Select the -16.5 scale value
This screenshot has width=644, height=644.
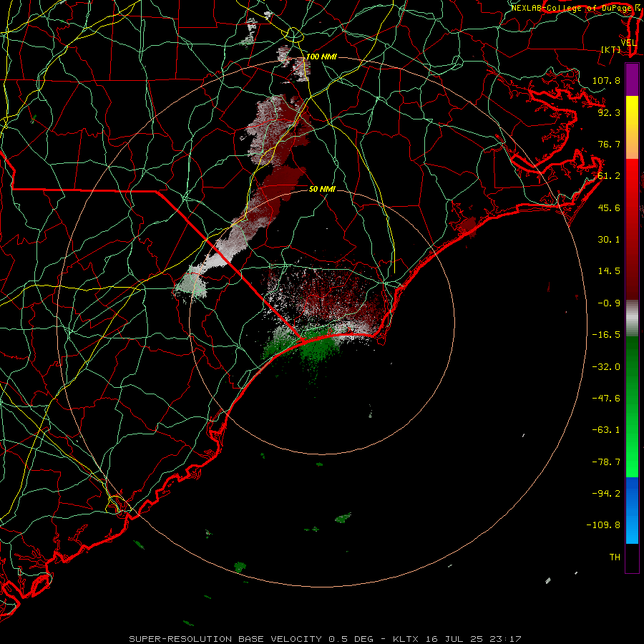coord(606,335)
